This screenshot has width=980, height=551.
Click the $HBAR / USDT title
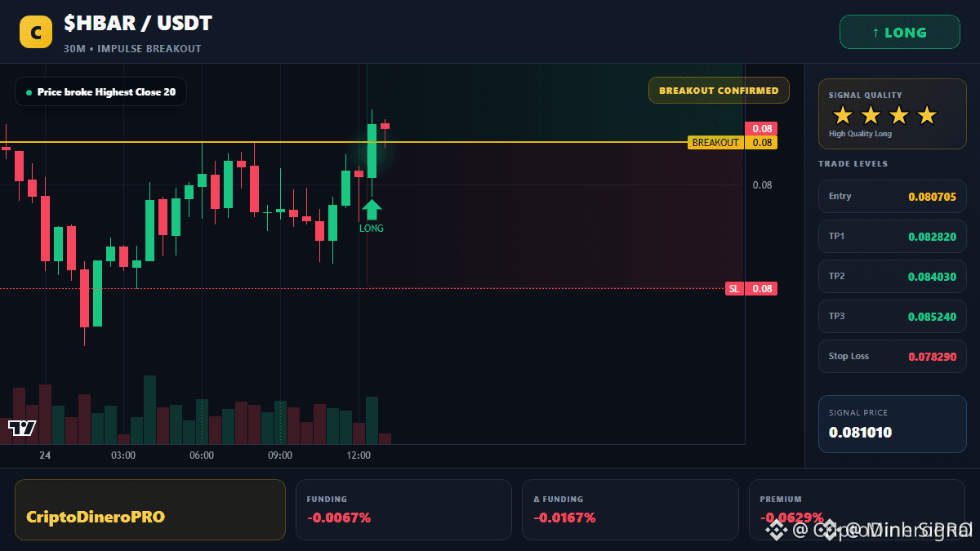tap(138, 24)
